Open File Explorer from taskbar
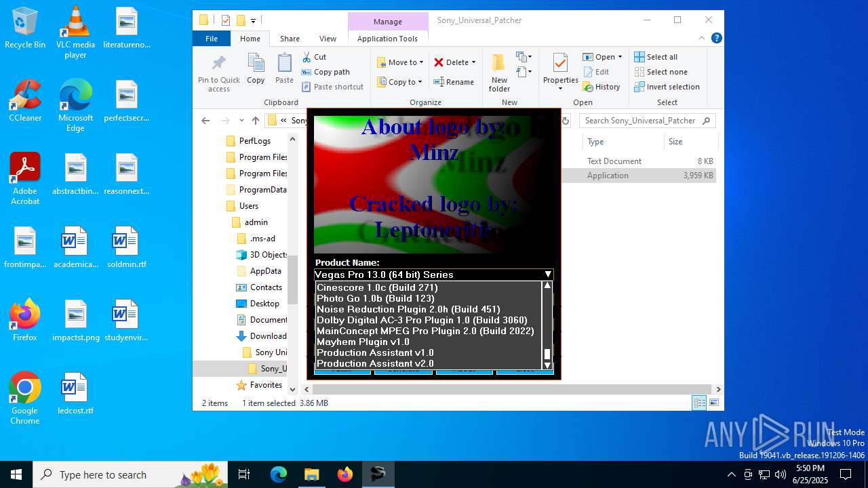Screen dimensions: 868x488 [311, 474]
